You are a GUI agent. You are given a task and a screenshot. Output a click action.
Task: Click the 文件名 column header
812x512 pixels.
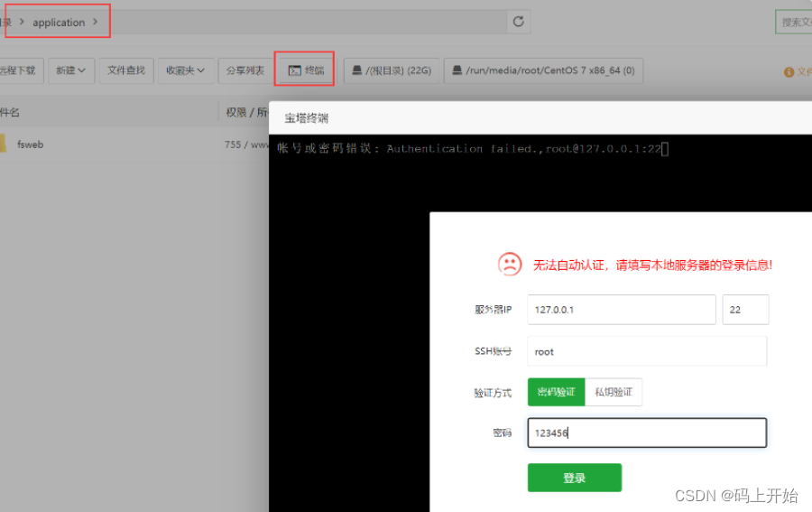(x=9, y=112)
